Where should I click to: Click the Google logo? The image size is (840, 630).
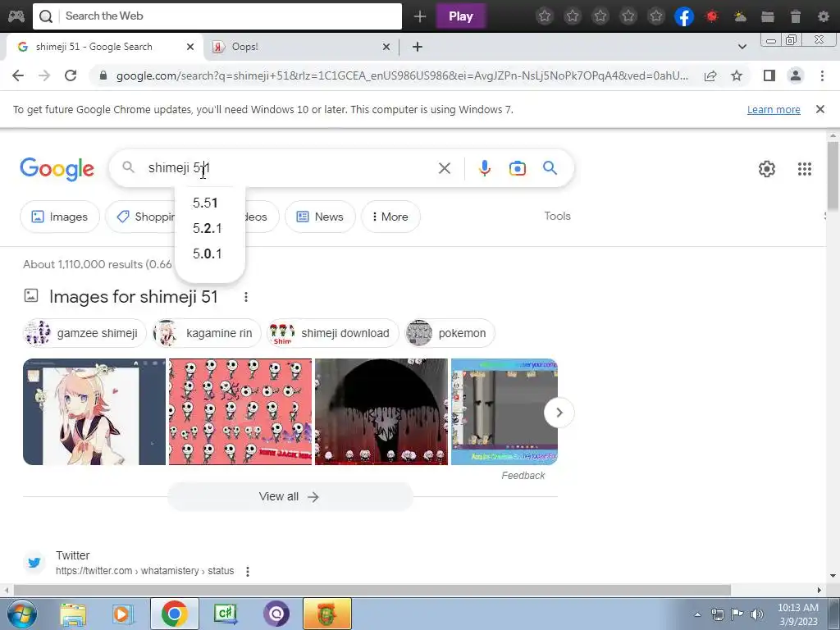tap(57, 169)
